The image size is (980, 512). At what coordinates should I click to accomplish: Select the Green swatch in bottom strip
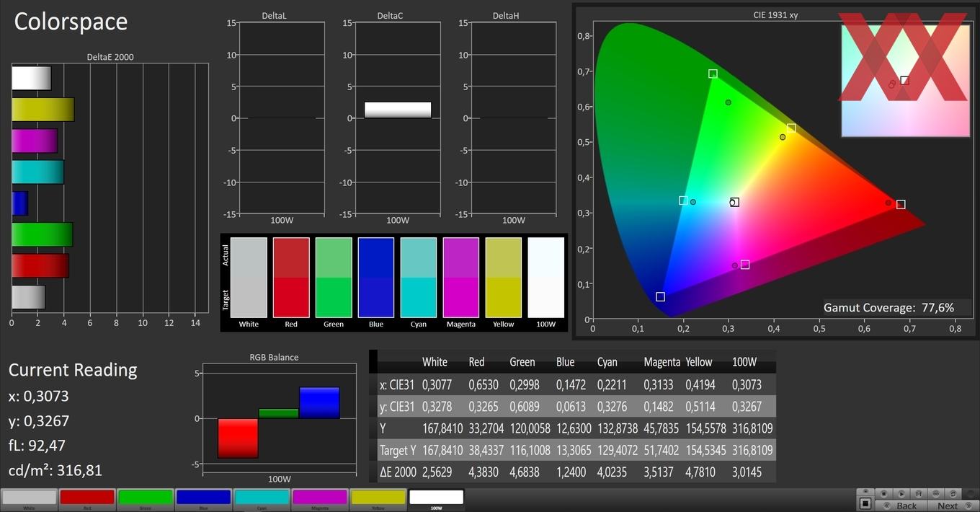146,499
